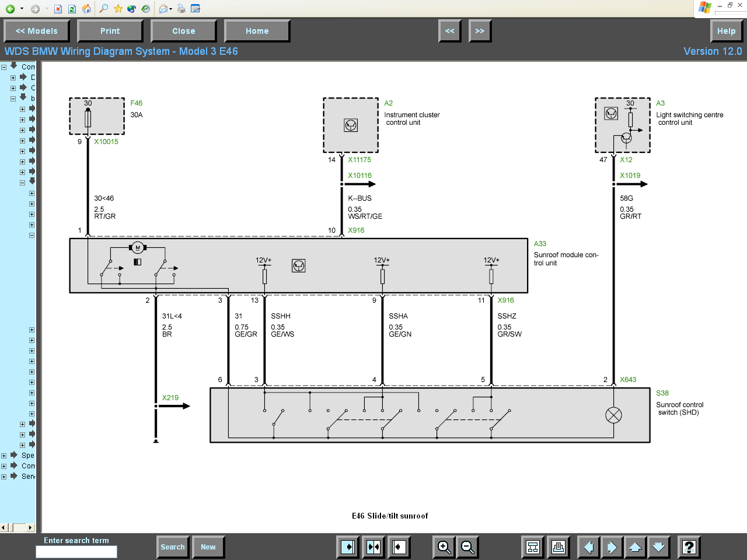Open A2 Instrument cluster component link
The height and width of the screenshot is (560, 747).
click(389, 103)
